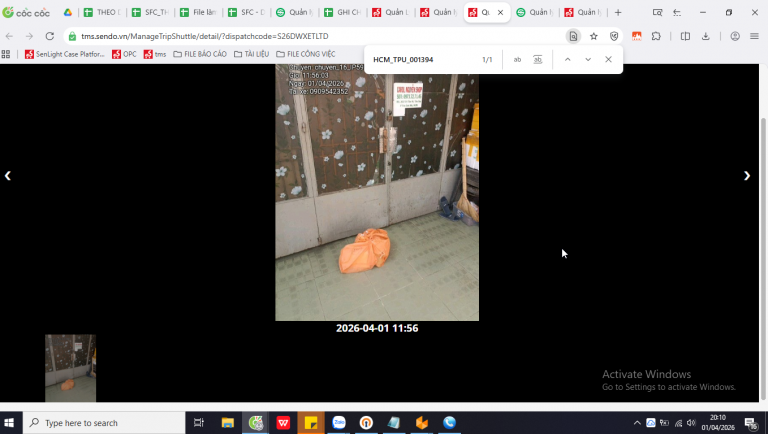Expand the FILE CÔNG VIỆC bookmark folder
Image resolution: width=768 pixels, height=434 pixels.
point(306,54)
